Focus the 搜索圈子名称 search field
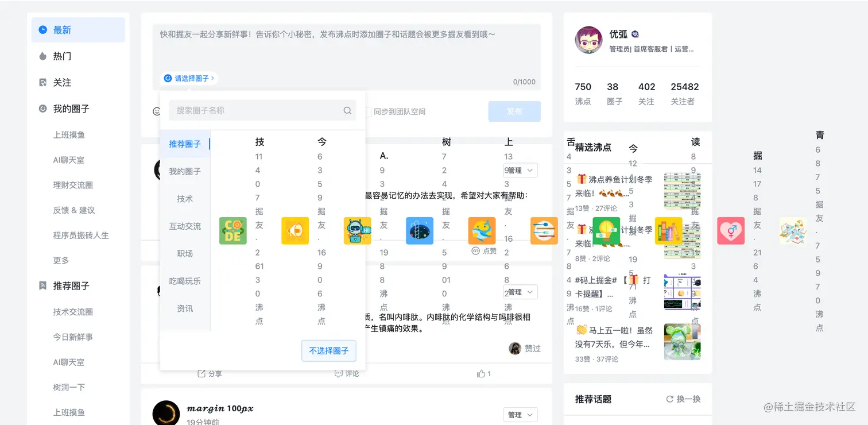Screen dimensions: 868x425 pos(262,110)
